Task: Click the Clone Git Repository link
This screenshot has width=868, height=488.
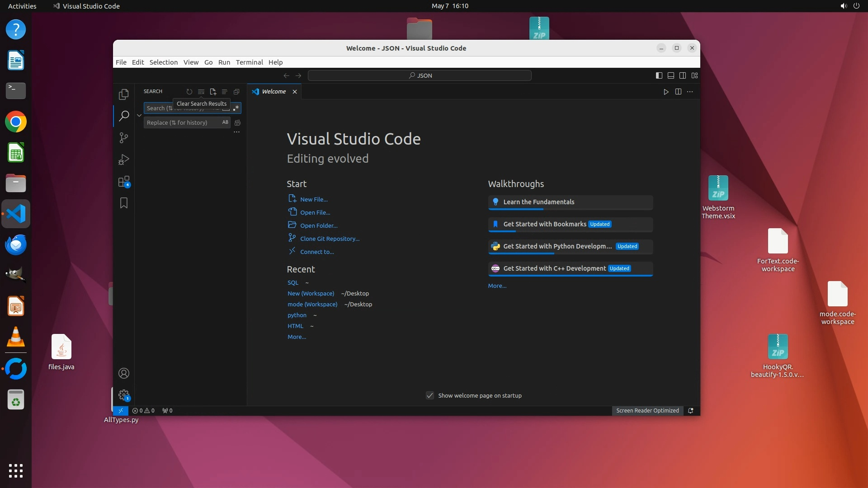Action: click(x=330, y=239)
